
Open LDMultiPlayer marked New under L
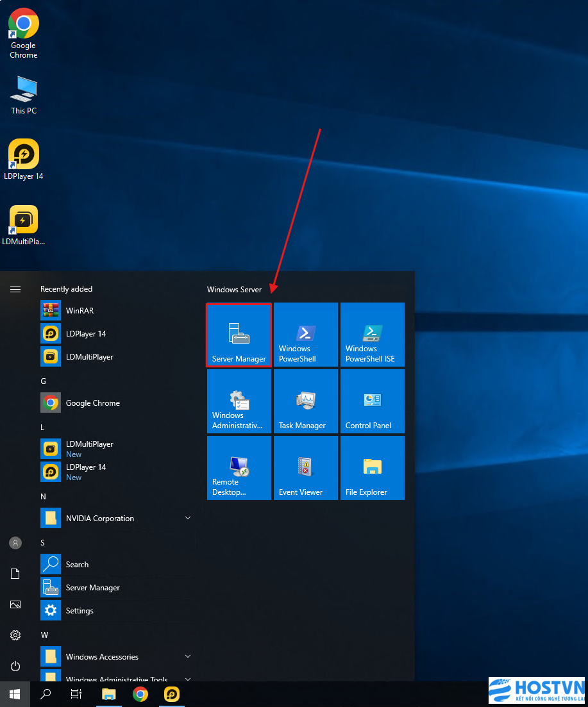pyautogui.click(x=117, y=449)
